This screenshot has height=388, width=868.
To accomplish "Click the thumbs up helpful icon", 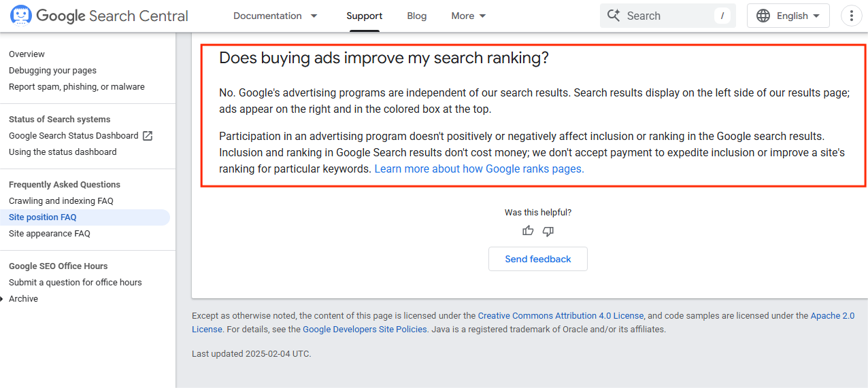I will pyautogui.click(x=528, y=231).
